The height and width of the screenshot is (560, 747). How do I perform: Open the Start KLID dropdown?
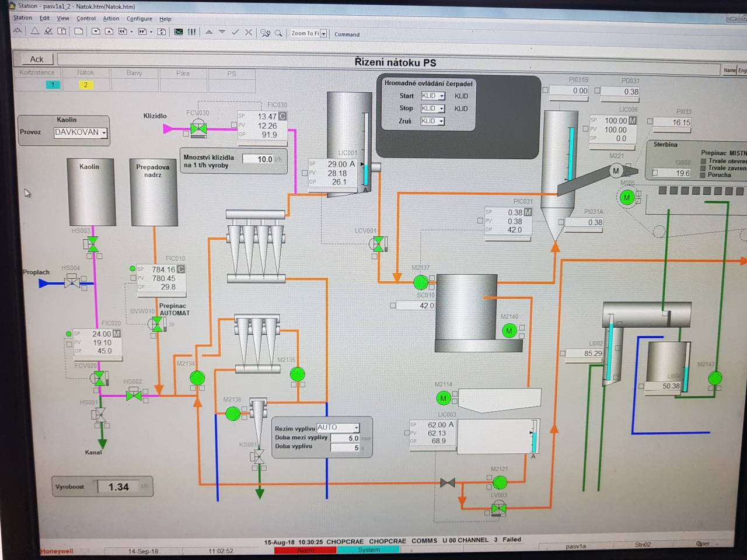click(x=441, y=96)
